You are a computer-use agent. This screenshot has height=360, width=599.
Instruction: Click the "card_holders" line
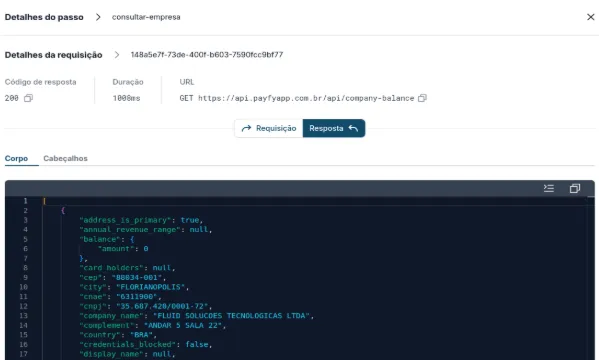(x=127, y=268)
